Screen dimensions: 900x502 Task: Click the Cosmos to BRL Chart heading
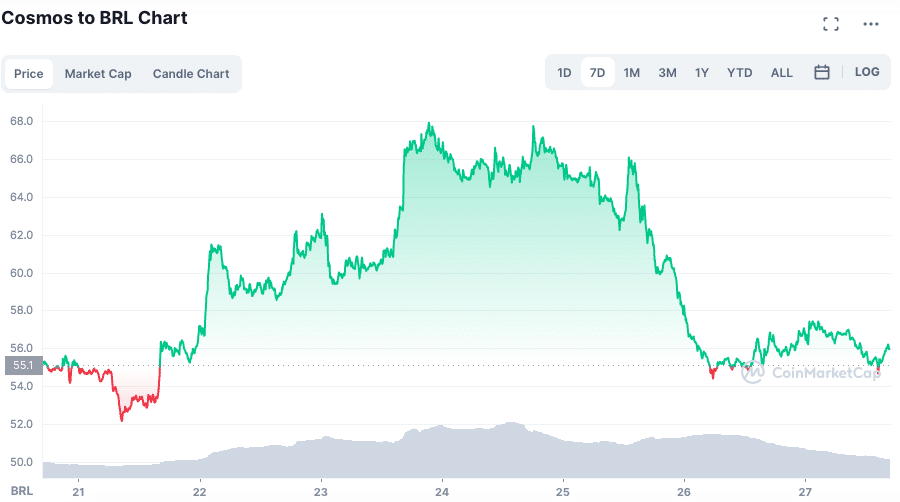pos(94,18)
